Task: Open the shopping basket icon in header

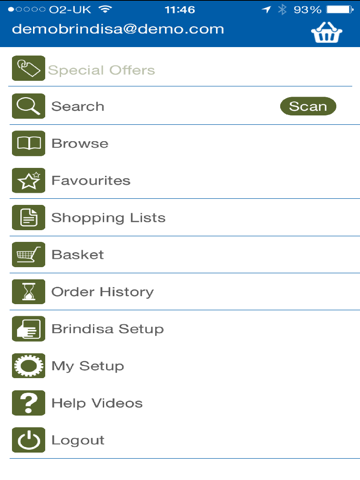Action: pyautogui.click(x=326, y=32)
